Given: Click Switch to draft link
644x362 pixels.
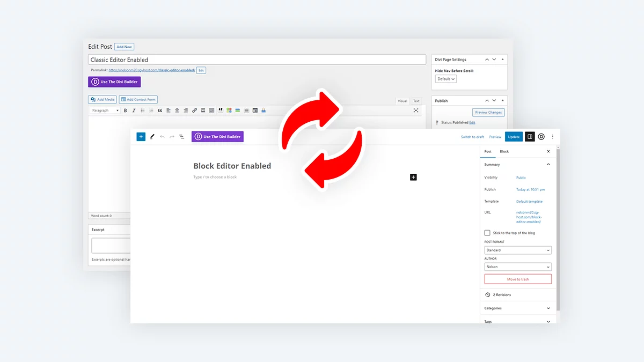Looking at the screenshot, I should (472, 137).
